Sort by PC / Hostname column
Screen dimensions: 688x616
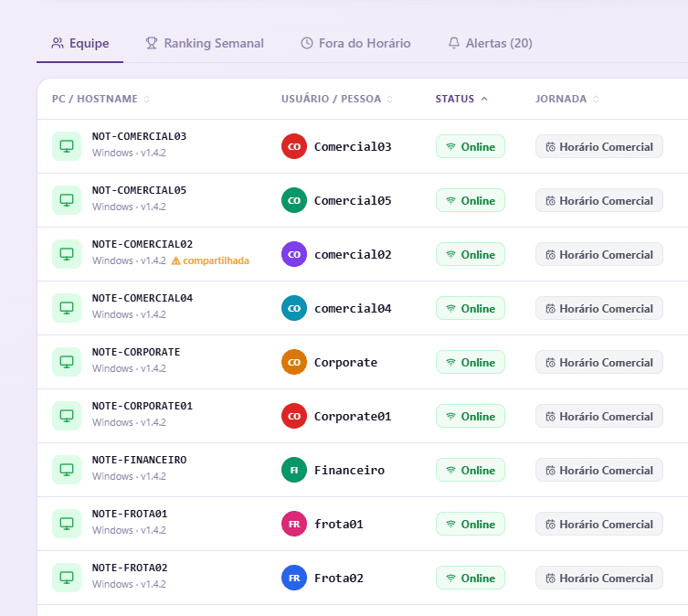pyautogui.click(x=101, y=99)
